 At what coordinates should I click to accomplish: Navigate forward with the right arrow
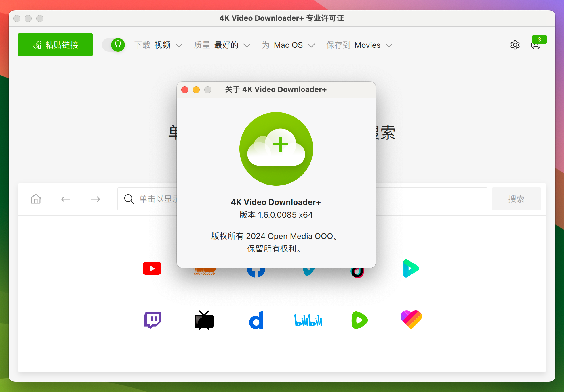click(95, 199)
